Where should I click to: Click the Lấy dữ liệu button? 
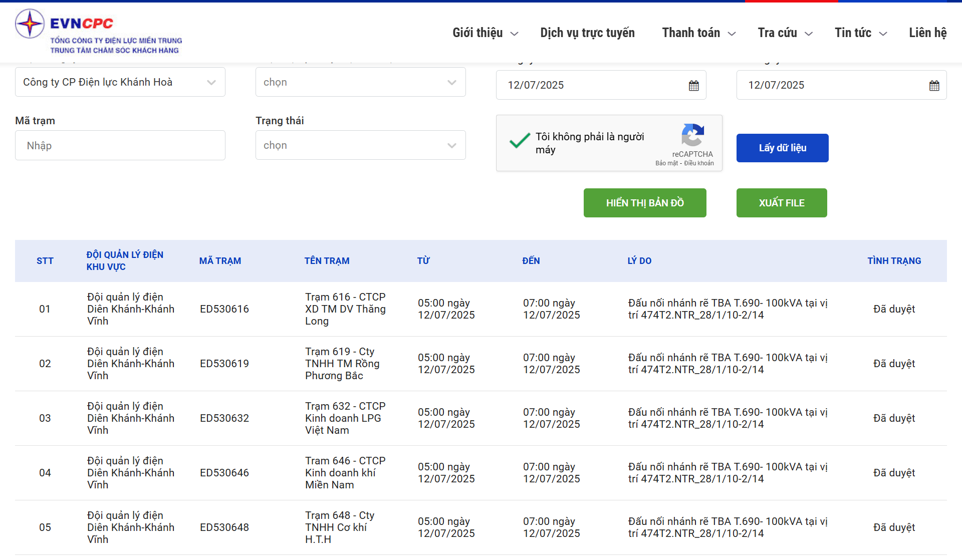click(782, 148)
